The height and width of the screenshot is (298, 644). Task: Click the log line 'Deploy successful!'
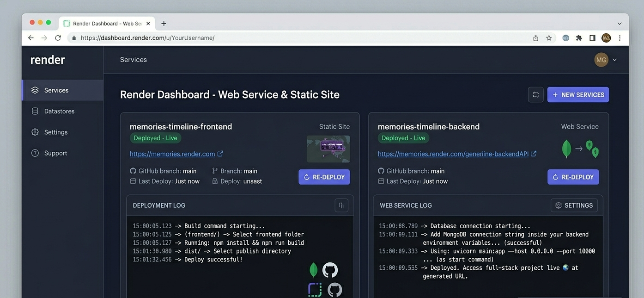point(188,260)
